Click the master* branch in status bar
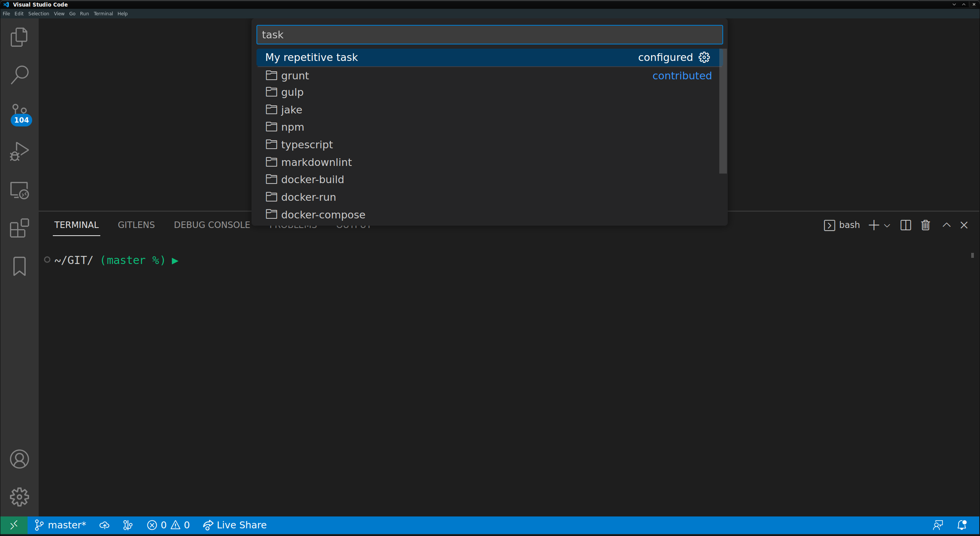The height and width of the screenshot is (536, 980). [60, 525]
